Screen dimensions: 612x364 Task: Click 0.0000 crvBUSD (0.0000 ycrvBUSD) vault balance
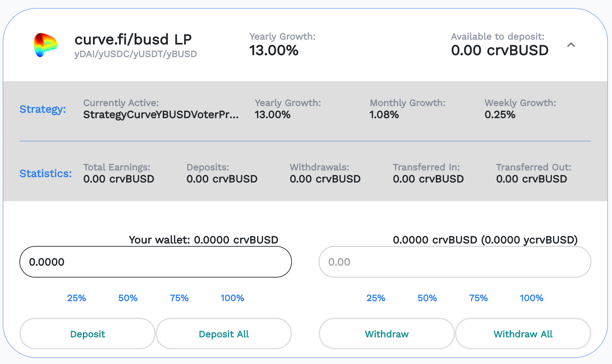coord(485,240)
